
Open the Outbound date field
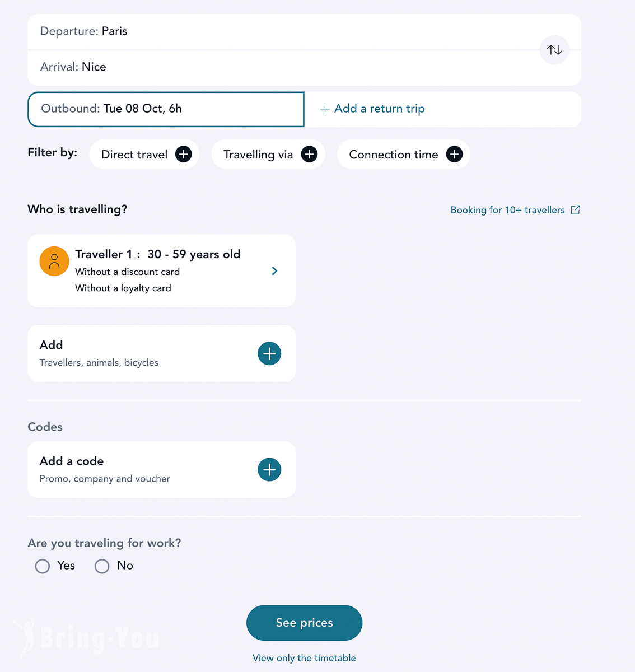coord(166,109)
